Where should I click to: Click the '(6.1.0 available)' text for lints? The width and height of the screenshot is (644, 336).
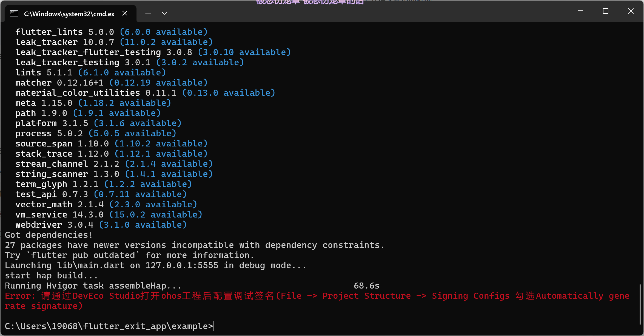pyautogui.click(x=122, y=72)
